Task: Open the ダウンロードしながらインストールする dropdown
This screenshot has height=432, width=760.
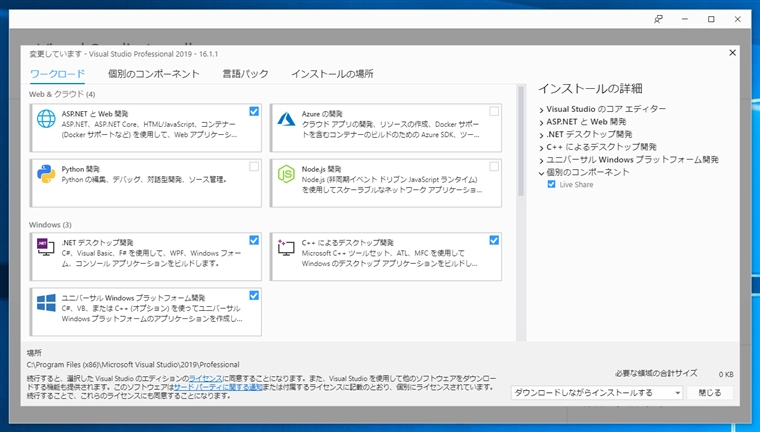Action: (597, 393)
